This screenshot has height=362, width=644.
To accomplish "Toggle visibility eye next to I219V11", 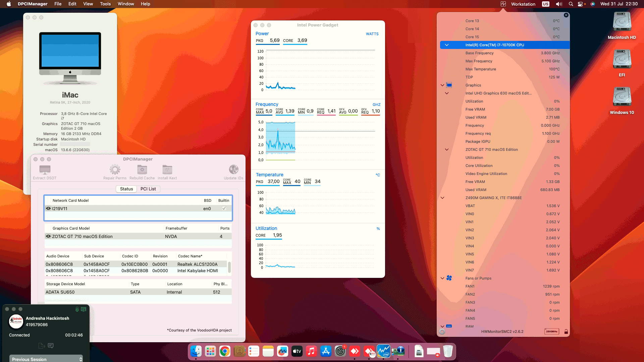I will [x=48, y=208].
